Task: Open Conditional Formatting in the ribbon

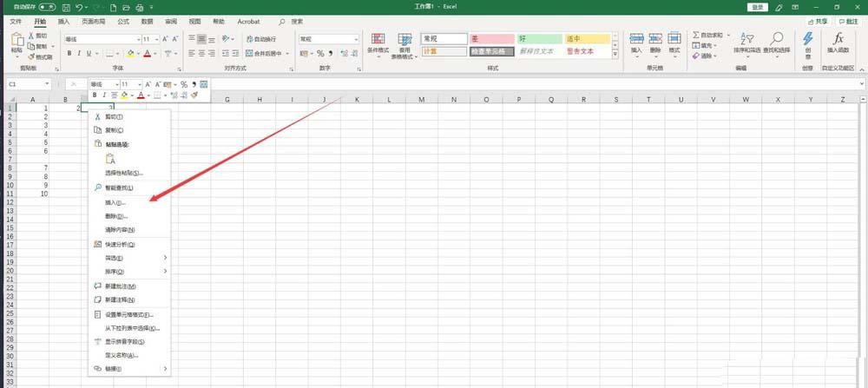Action: coord(378,46)
